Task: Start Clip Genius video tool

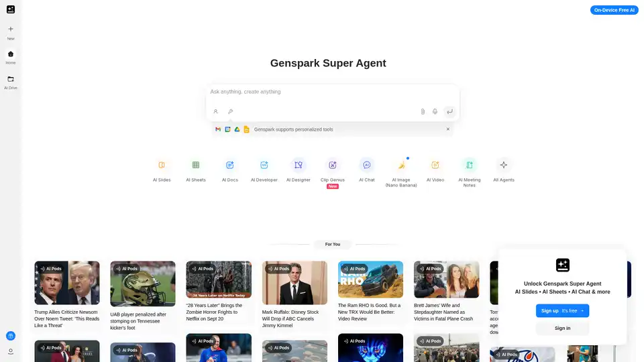Action: (x=333, y=165)
